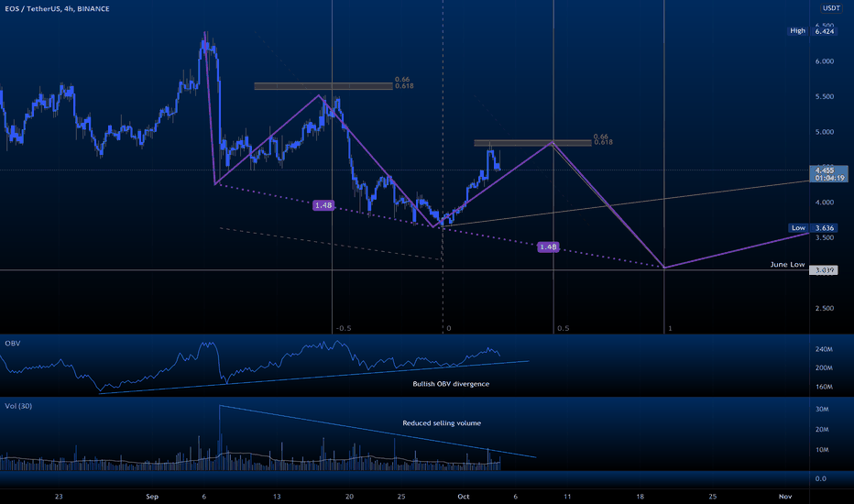Click the 5.500 price axis value
Screen dimensions: 854x504
(x=825, y=96)
